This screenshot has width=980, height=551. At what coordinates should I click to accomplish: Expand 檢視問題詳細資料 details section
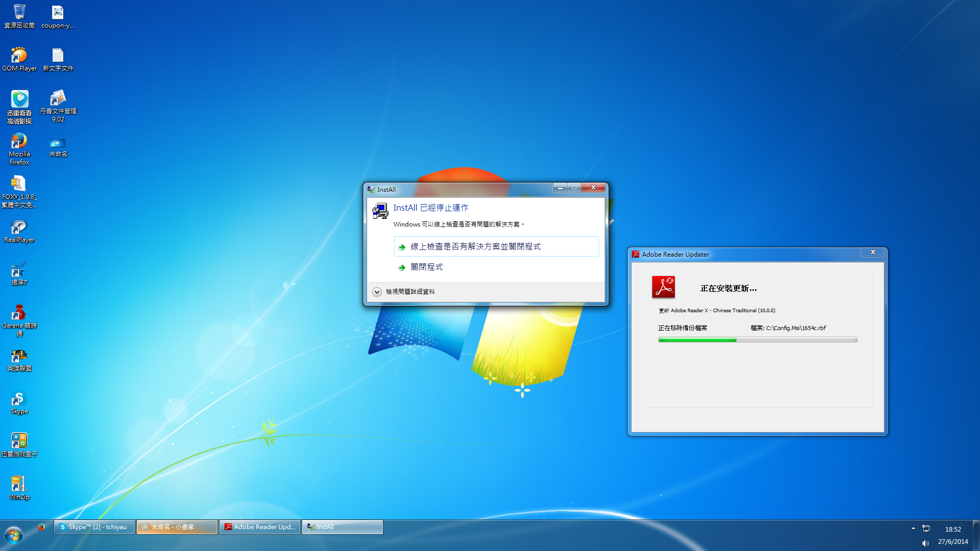tap(377, 292)
